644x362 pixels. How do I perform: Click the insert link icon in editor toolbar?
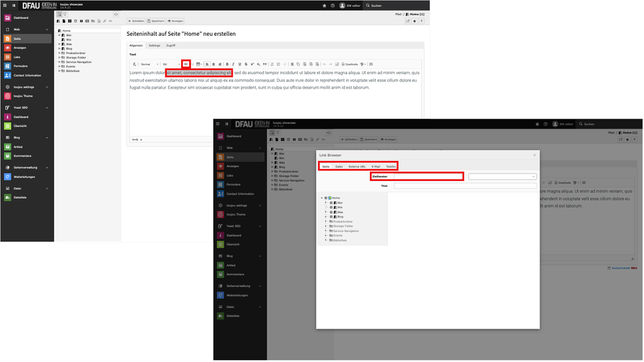186,64
